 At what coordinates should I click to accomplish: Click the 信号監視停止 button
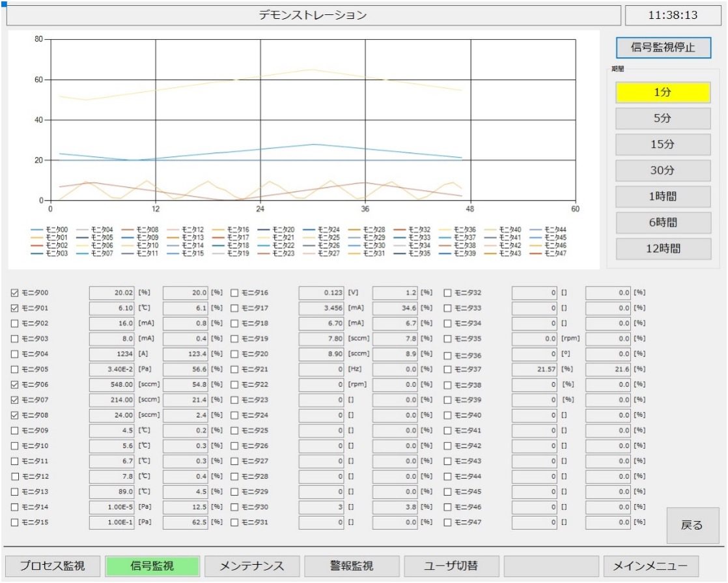663,48
